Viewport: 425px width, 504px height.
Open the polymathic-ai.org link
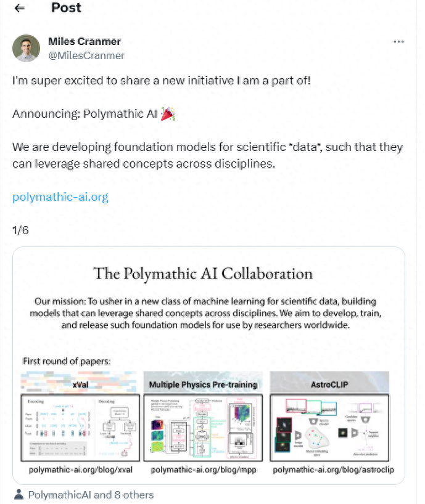click(x=60, y=197)
